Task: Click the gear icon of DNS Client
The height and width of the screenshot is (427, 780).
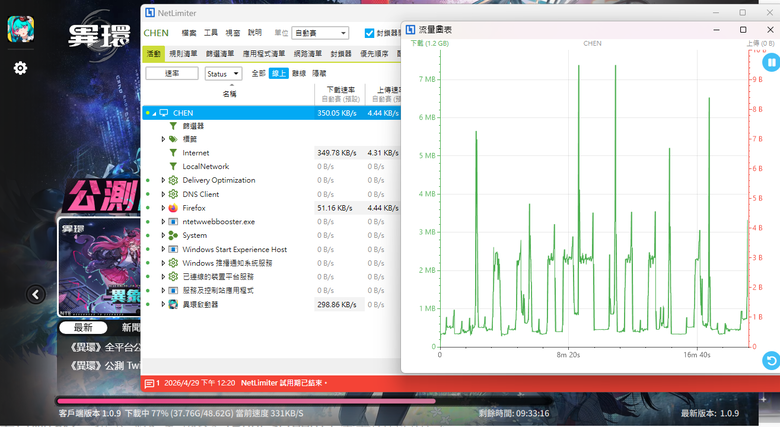Action: (x=173, y=194)
